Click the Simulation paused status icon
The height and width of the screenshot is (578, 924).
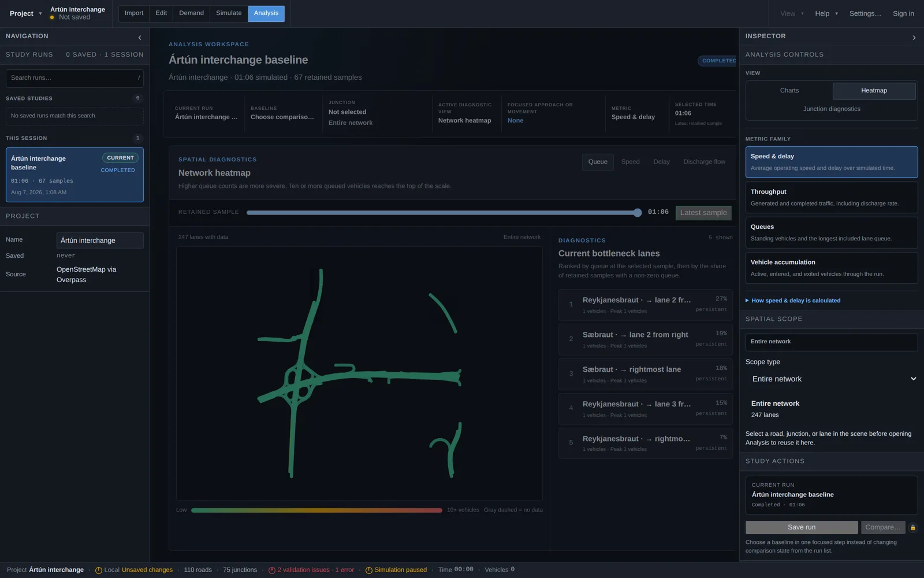tap(369, 570)
